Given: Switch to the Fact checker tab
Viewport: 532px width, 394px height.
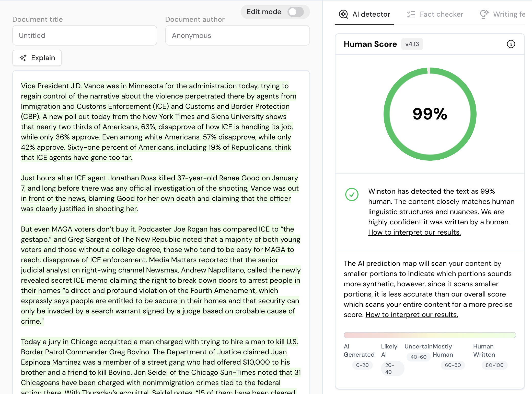Looking at the screenshot, I should pyautogui.click(x=441, y=14).
